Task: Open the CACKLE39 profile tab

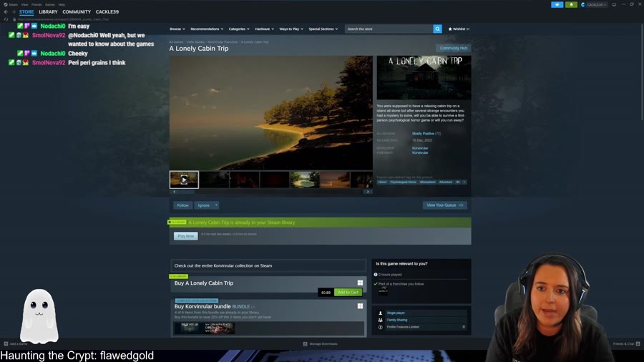Action: 107,12
